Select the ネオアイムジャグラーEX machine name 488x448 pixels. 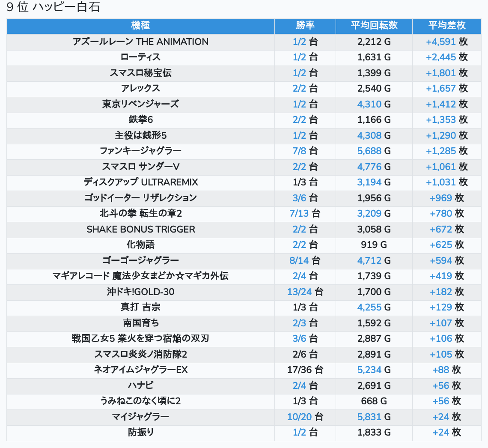pos(140,370)
